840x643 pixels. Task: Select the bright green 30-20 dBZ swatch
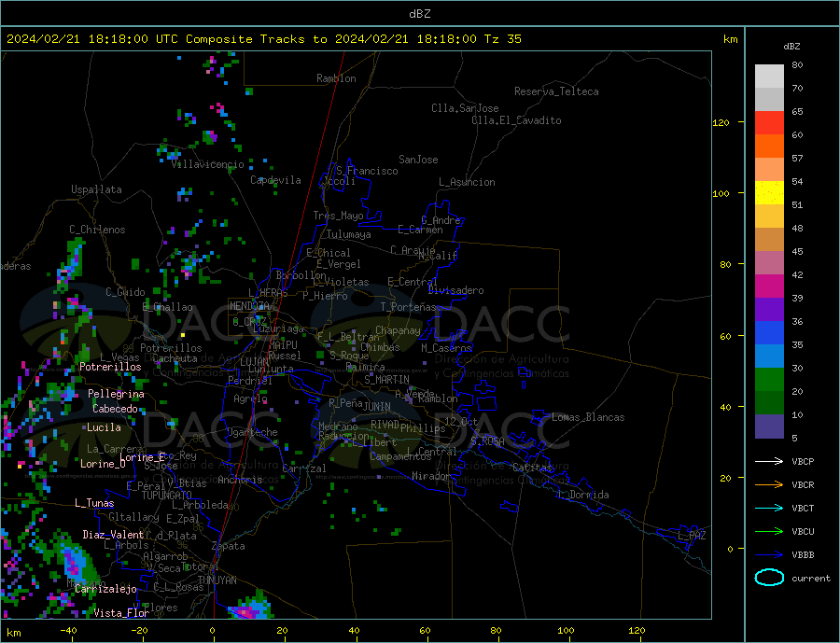pyautogui.click(x=769, y=380)
